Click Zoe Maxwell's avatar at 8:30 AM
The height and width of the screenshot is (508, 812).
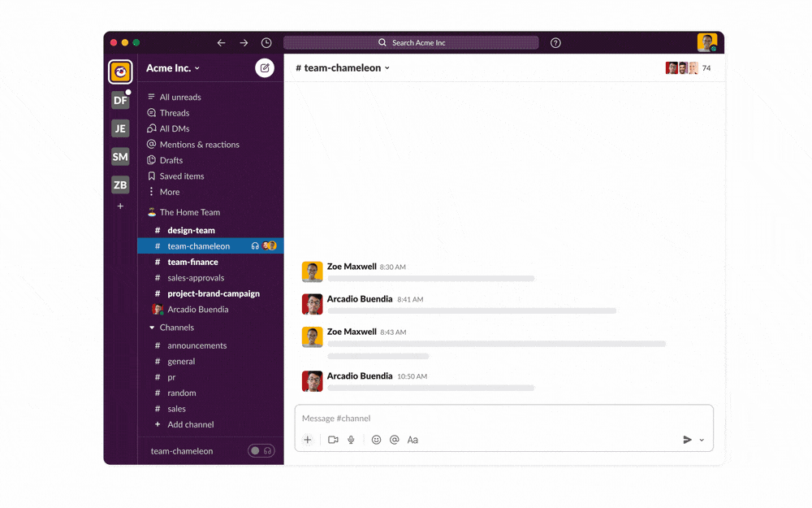click(313, 271)
